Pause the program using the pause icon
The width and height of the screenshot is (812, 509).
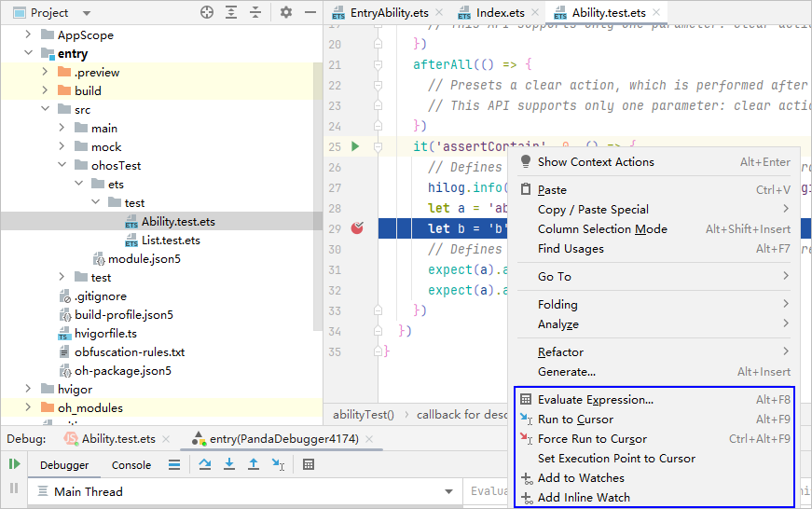coord(14,488)
